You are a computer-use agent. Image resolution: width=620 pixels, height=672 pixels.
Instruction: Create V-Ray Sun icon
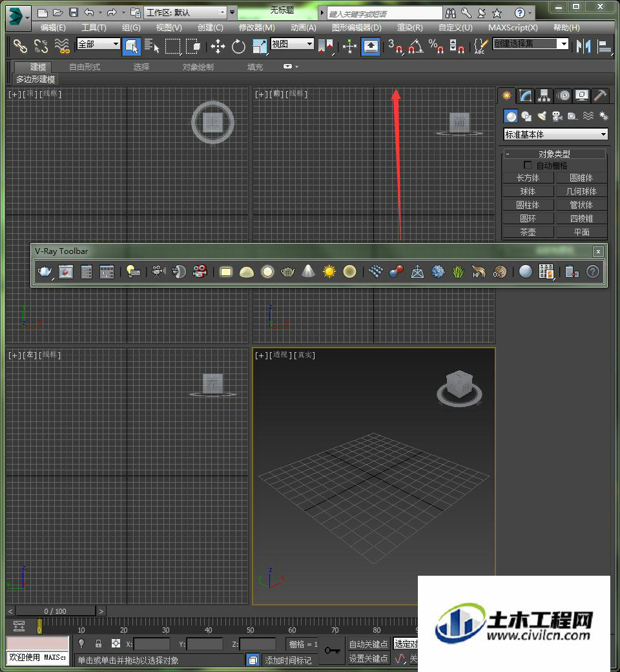tap(329, 272)
